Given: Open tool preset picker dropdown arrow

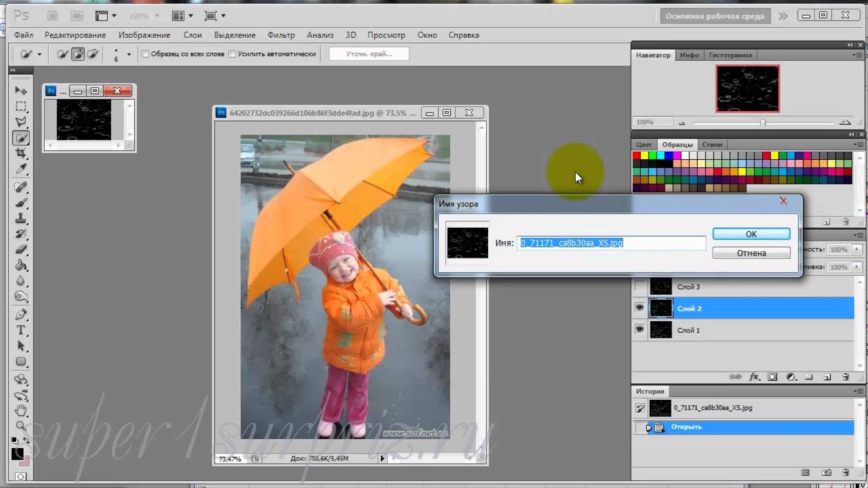Looking at the screenshot, I should [39, 55].
